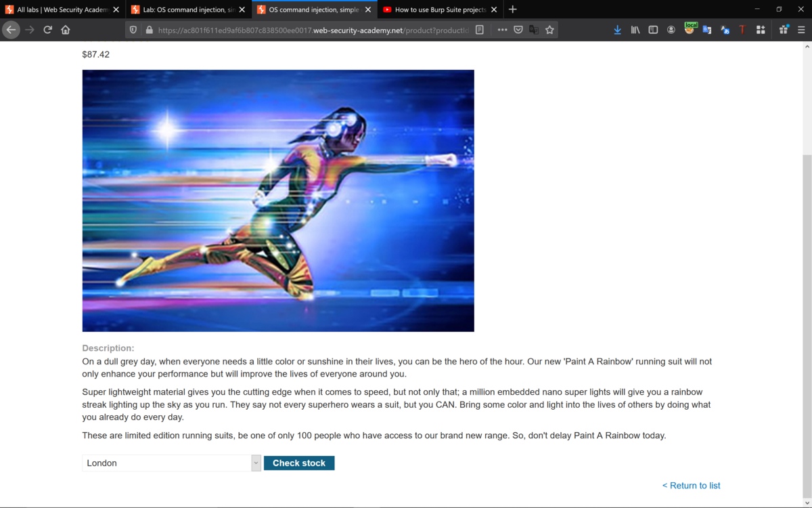Close the All labs tab
Viewport: 812px width, 508px height.
tap(116, 9)
